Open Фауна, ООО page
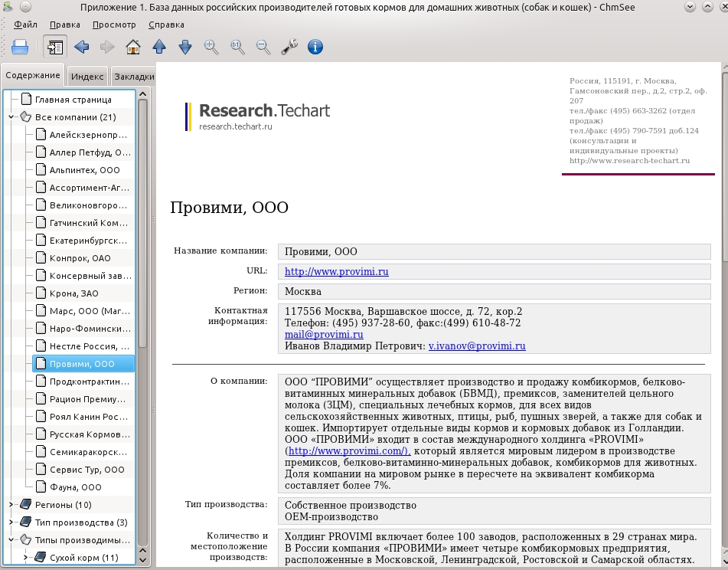This screenshot has width=728, height=570. pos(75,488)
